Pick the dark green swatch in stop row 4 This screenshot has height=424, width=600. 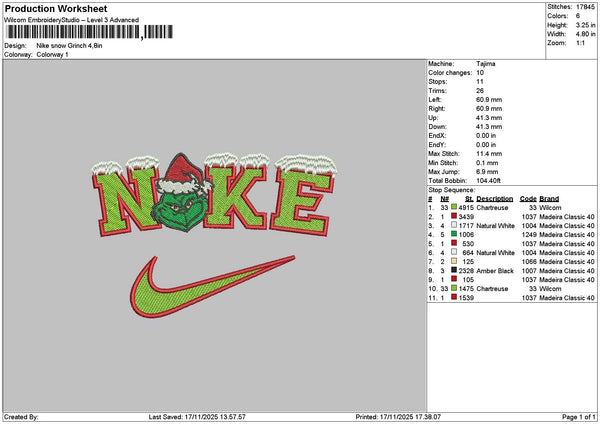[x=454, y=234]
